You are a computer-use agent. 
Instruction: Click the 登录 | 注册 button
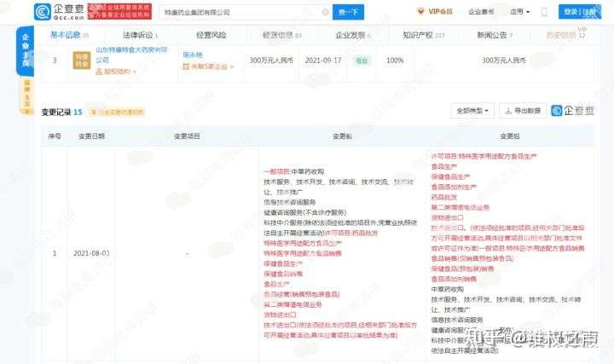click(x=580, y=12)
